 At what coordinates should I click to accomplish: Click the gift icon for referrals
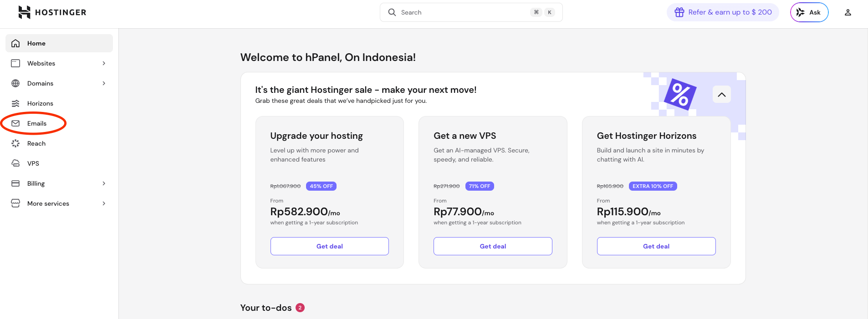click(679, 12)
